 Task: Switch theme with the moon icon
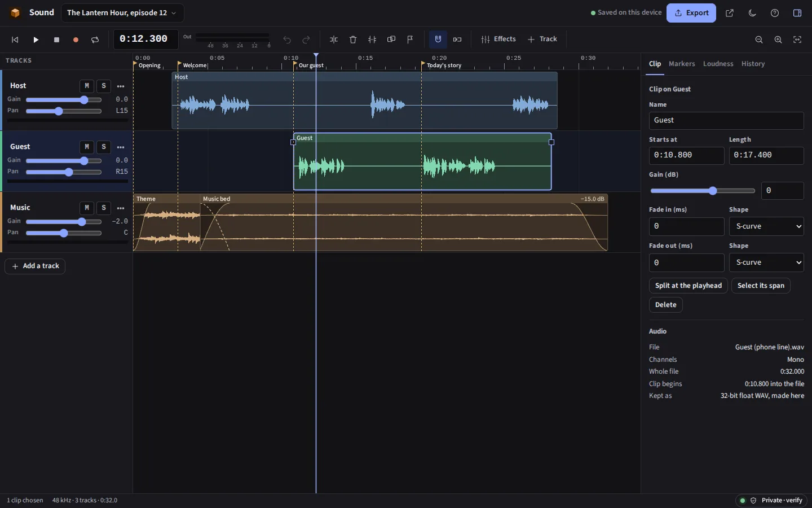pyautogui.click(x=752, y=13)
